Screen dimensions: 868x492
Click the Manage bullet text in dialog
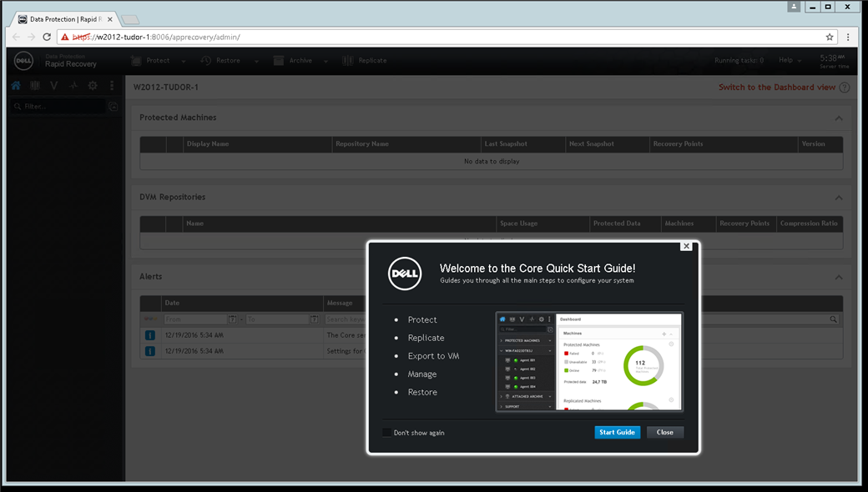coord(422,374)
